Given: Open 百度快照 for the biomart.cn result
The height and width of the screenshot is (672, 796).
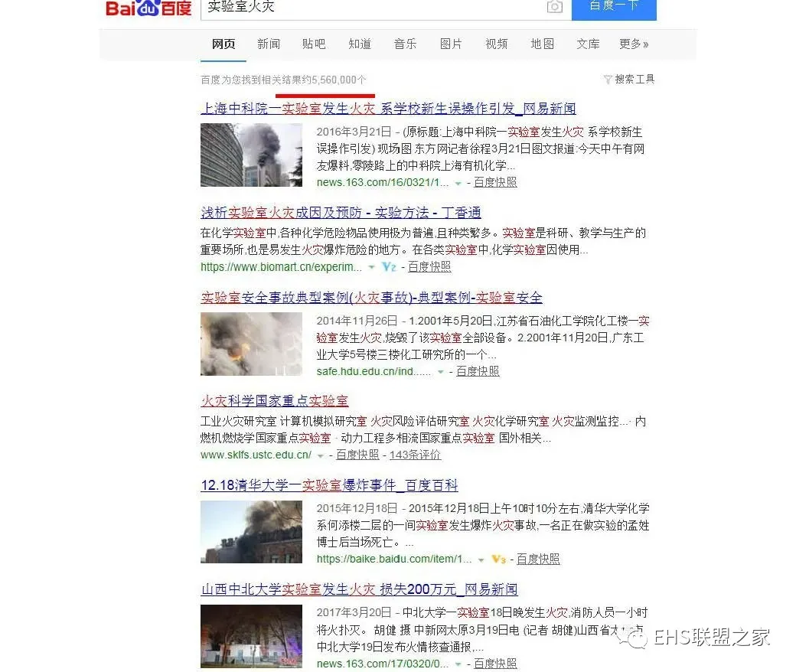Looking at the screenshot, I should pyautogui.click(x=429, y=266).
